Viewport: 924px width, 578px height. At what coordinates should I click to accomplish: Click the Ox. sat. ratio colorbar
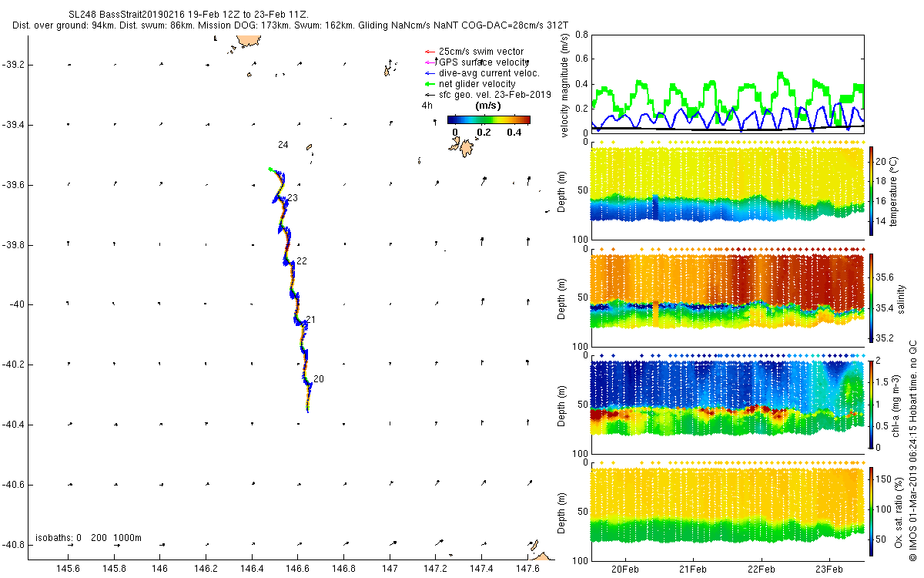coord(872,509)
